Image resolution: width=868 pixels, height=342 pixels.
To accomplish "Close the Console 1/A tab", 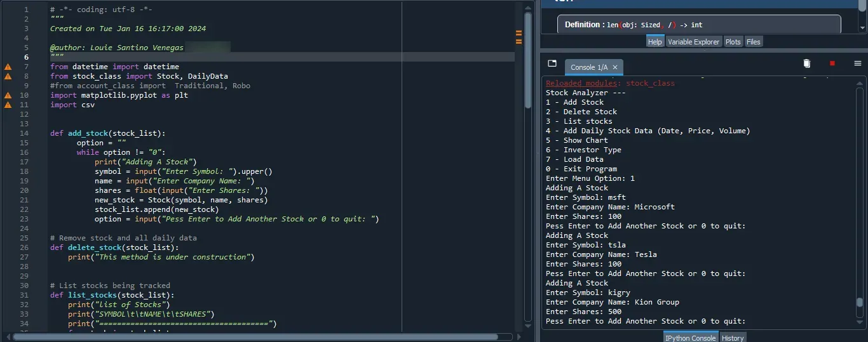I will (x=615, y=67).
